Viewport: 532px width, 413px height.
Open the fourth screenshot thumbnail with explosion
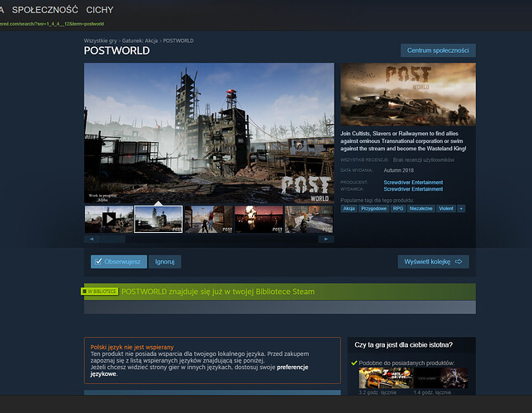(x=259, y=219)
